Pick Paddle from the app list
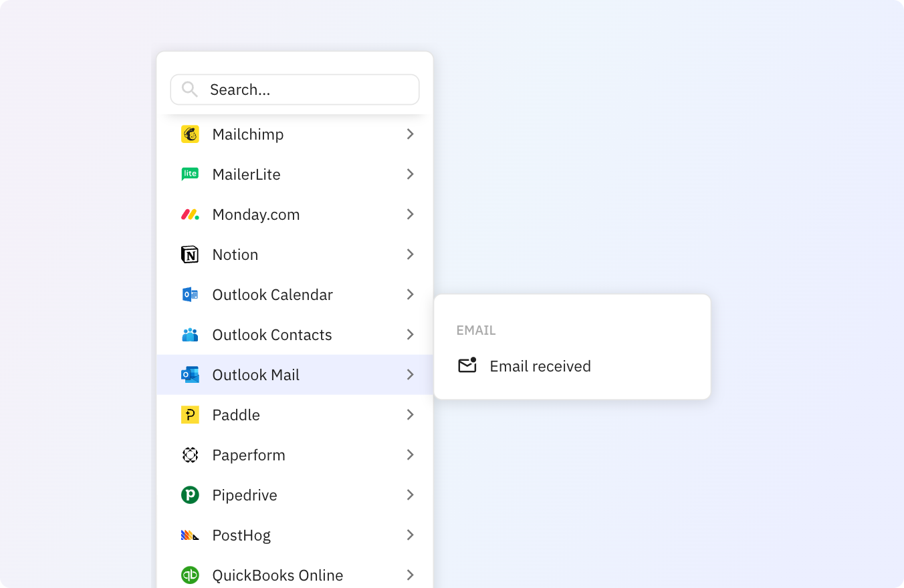This screenshot has width=904, height=588. click(295, 415)
